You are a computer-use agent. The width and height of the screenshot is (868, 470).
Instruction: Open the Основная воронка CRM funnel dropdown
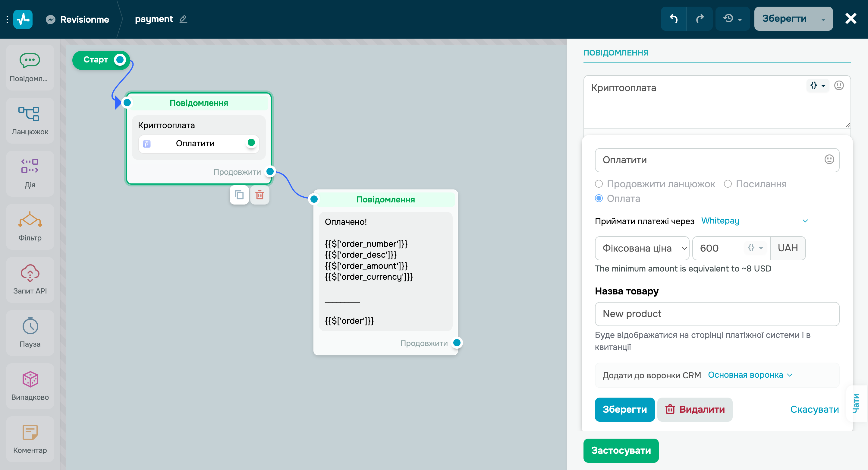[x=750, y=375]
